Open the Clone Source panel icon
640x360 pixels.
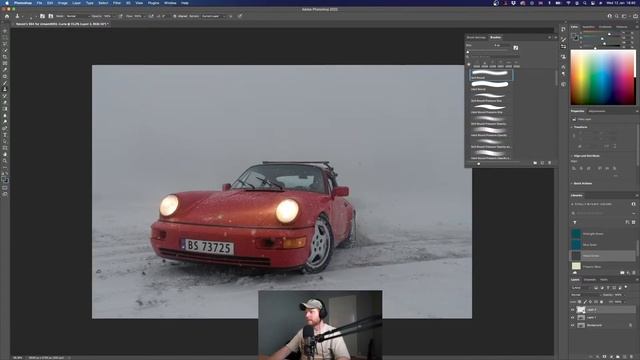[51, 16]
